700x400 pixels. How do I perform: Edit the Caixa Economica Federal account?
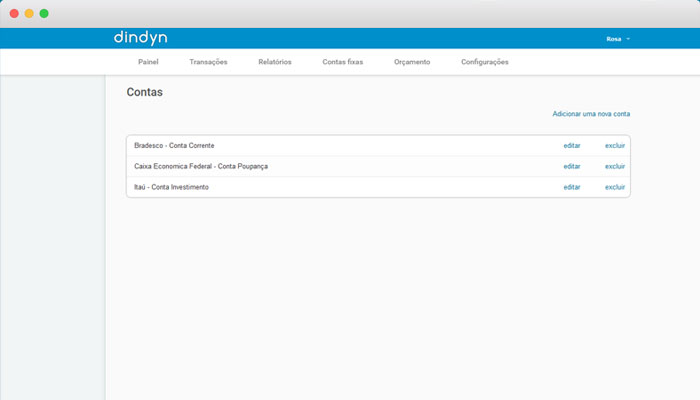tap(571, 166)
